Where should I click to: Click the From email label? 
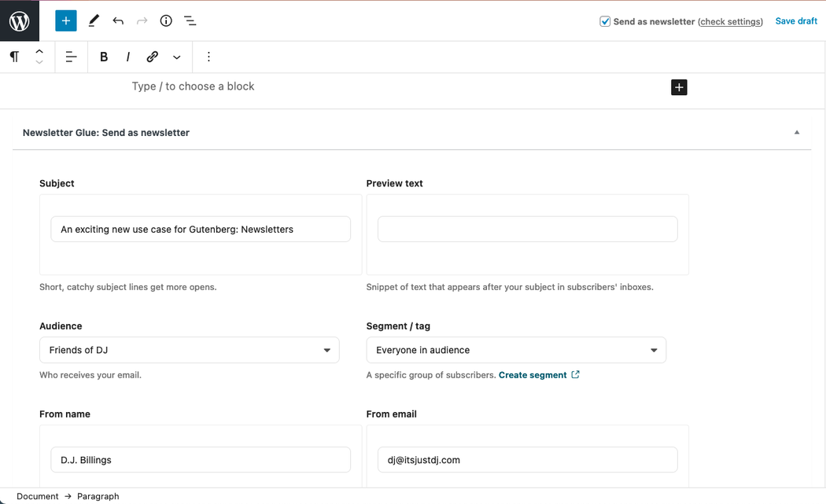pyautogui.click(x=392, y=414)
